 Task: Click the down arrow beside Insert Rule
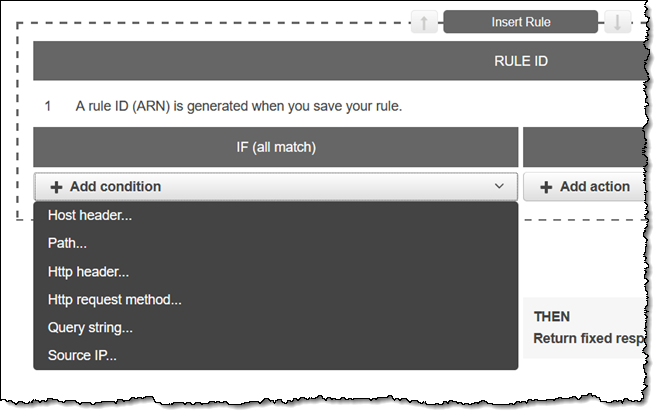tap(617, 22)
